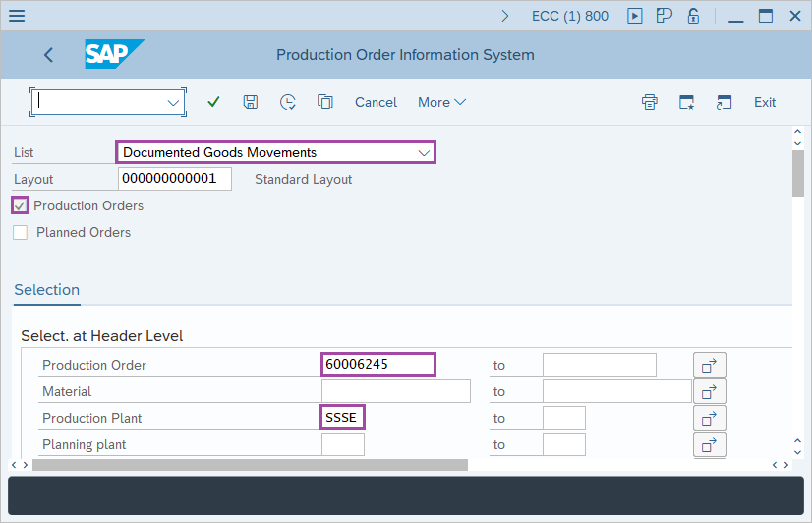Click the 'Standard Layout' text
This screenshot has height=523, width=812.
point(303,179)
